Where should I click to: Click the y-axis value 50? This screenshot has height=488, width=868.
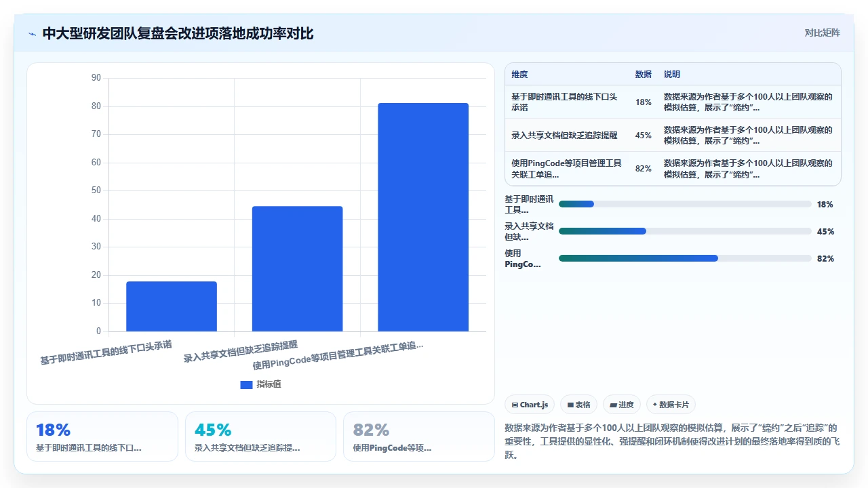coord(96,190)
